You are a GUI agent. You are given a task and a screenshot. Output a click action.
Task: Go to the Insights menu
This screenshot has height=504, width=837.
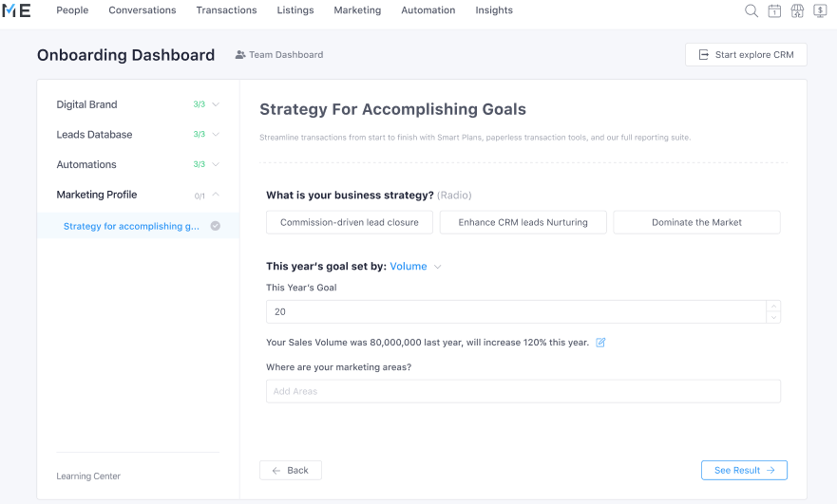tap(494, 10)
